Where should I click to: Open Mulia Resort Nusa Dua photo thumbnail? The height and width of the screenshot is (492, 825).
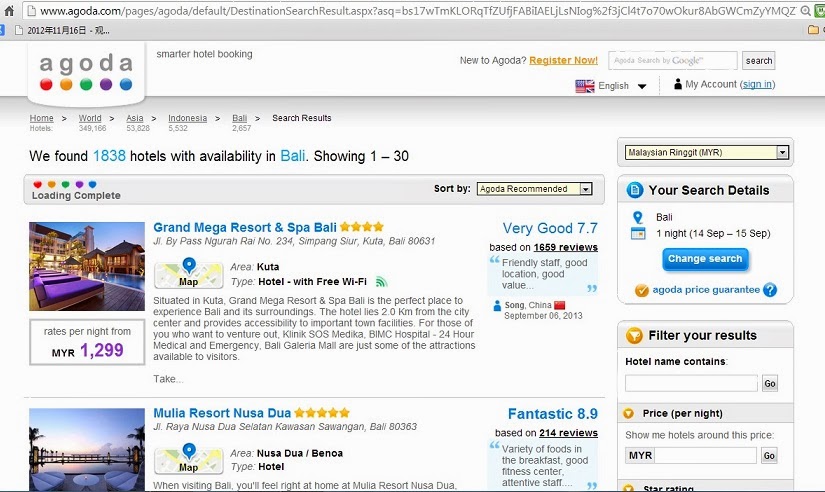pyautogui.click(x=87, y=450)
